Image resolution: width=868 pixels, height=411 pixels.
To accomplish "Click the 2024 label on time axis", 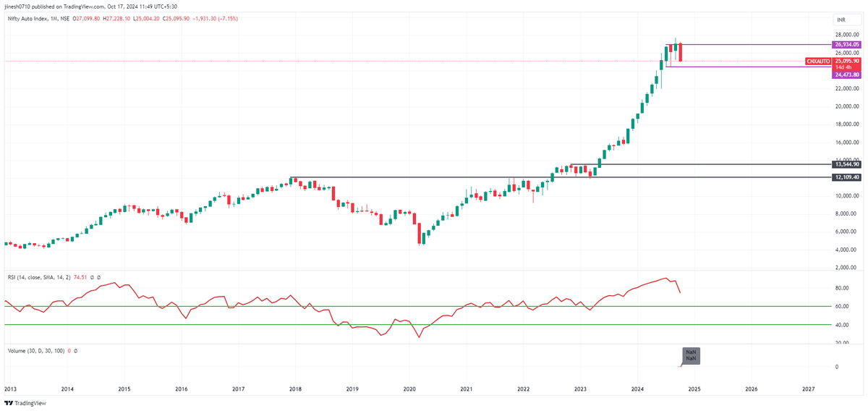I will pyautogui.click(x=637, y=389).
